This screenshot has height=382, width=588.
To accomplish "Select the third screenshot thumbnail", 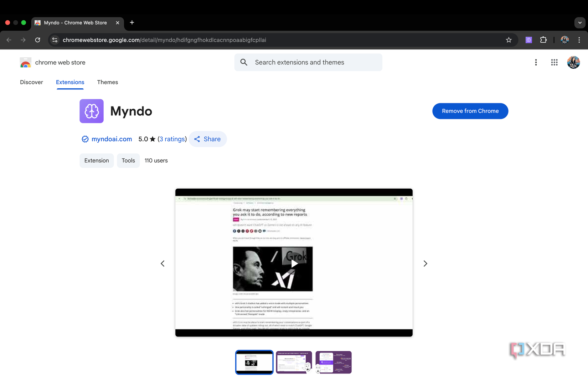I will (x=333, y=362).
